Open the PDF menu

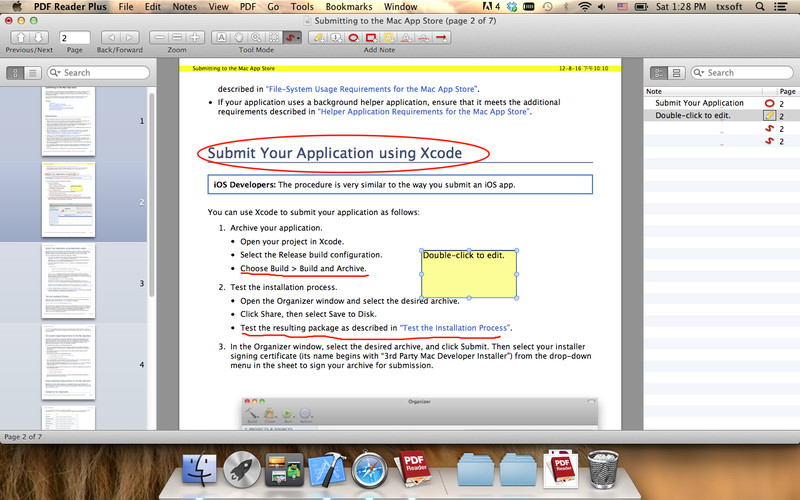point(248,7)
